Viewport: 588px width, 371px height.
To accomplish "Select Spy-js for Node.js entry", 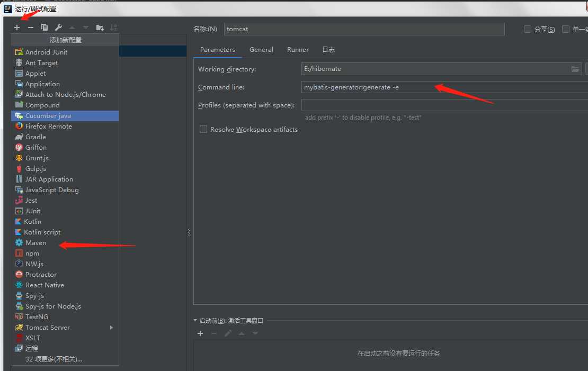I will tap(65, 306).
